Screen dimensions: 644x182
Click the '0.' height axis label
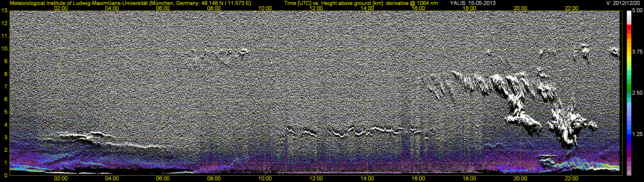pyautogui.click(x=6, y=176)
